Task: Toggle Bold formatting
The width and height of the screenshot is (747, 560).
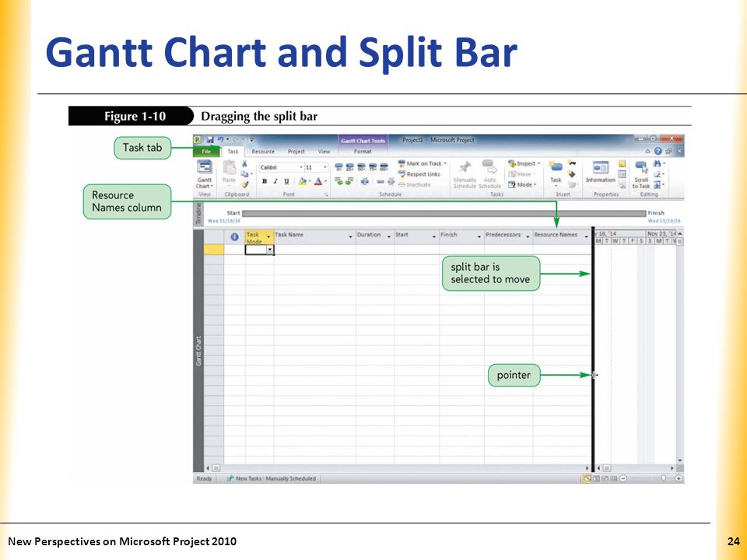Action: pos(265,181)
